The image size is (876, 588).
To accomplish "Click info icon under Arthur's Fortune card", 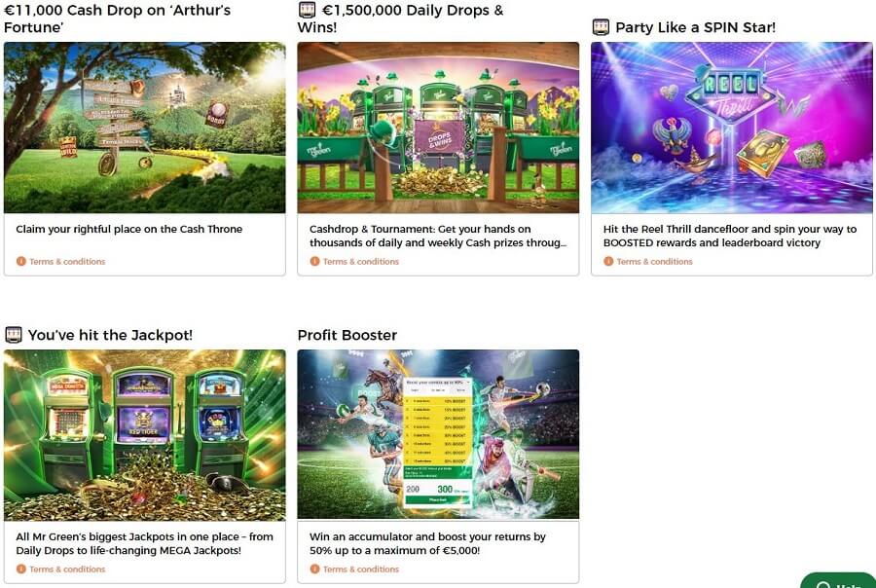I will click(x=21, y=261).
